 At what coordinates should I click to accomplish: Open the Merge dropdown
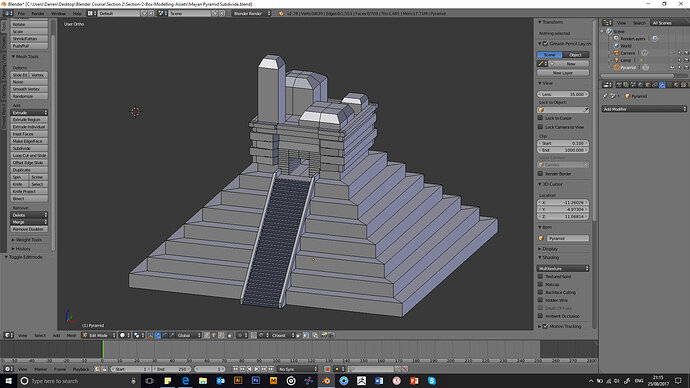pos(29,222)
